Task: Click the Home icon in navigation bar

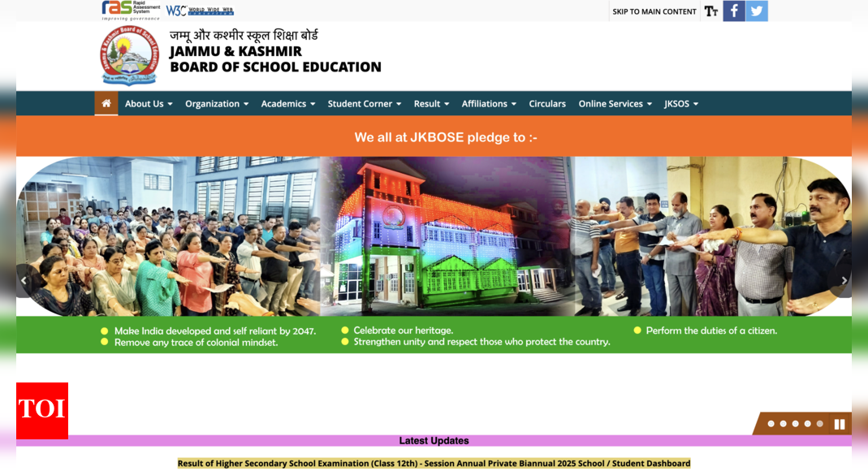Action: click(x=106, y=103)
